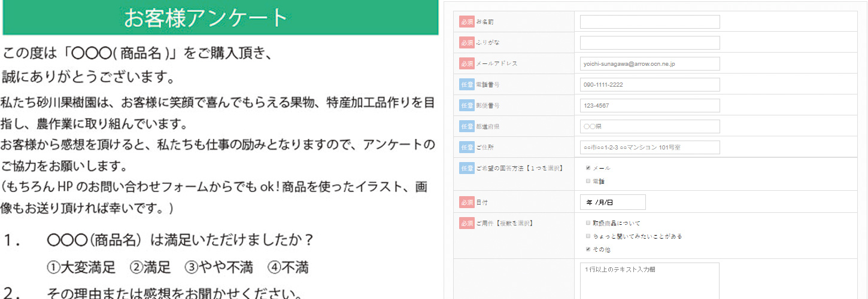The height and width of the screenshot is (299, 868).
Task: Check the 取扱商品について checkbox
Action: tap(588, 223)
